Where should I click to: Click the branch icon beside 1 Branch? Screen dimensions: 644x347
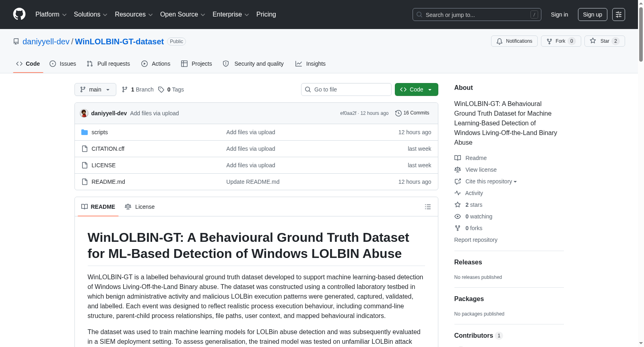(125, 89)
